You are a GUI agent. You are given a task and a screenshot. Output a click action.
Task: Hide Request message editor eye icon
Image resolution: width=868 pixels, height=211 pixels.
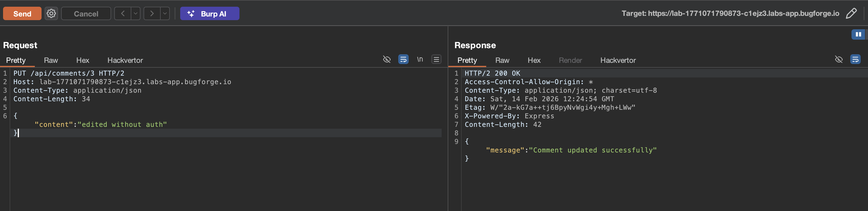click(x=386, y=59)
